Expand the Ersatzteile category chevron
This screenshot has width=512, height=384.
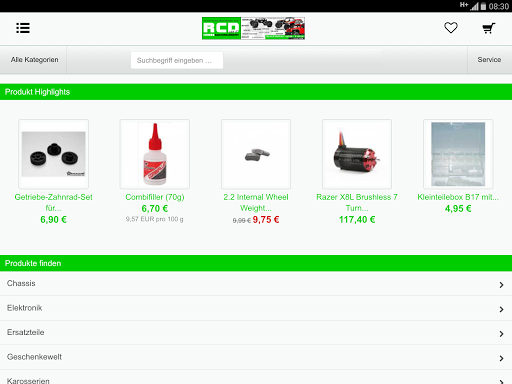pos(501,334)
